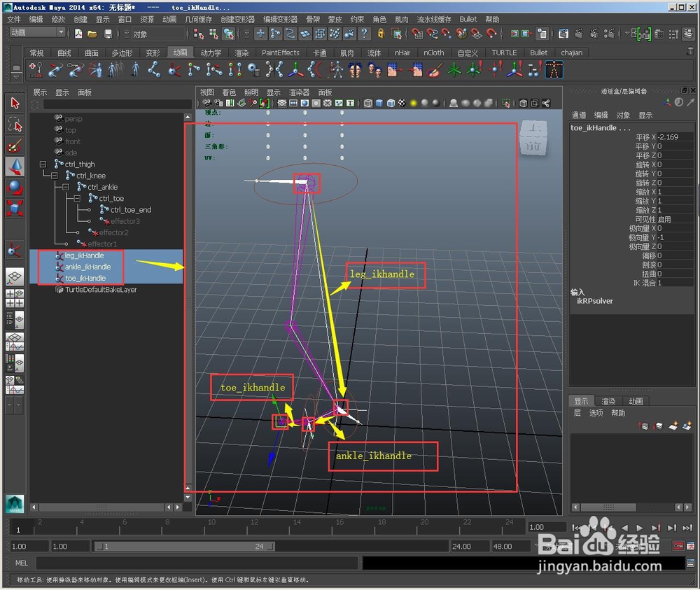Click the Render Current Frame clapperboard icon

pos(579,34)
